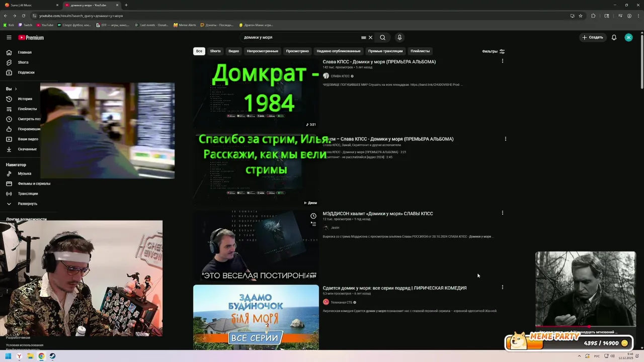Viewport: 644px width, 362px height.
Task: Add МЭДДИСОН video to Watch Later via clock icon
Action: [x=313, y=216]
